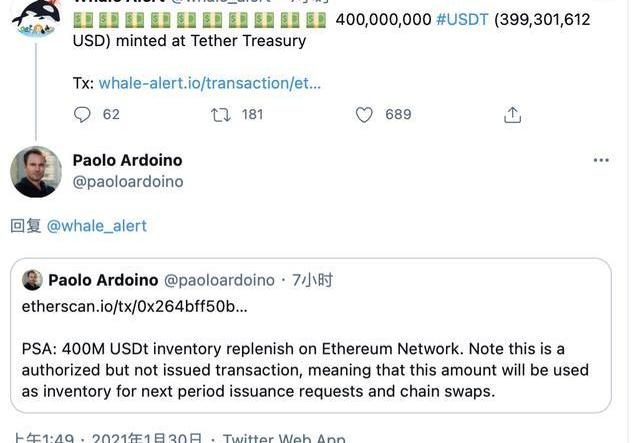
Task: Click the 7小时 timestamp in quoted tweet
Action: pyautogui.click(x=312, y=280)
